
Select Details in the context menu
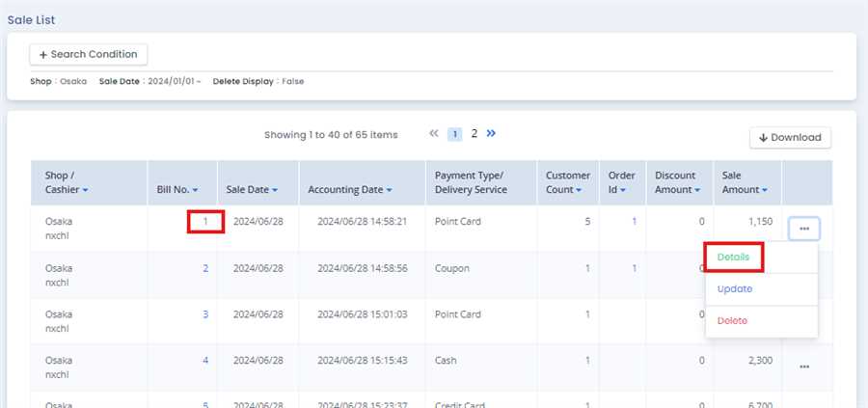(x=734, y=258)
